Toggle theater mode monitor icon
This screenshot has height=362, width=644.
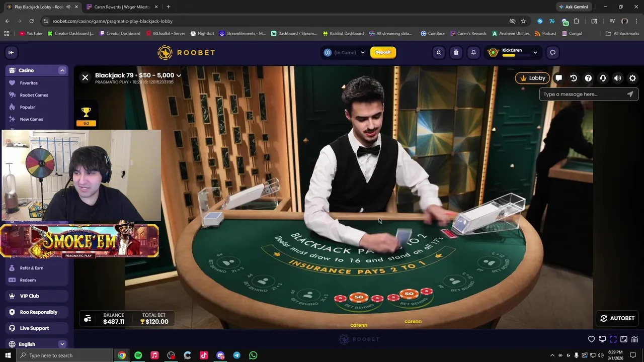[x=602, y=339]
